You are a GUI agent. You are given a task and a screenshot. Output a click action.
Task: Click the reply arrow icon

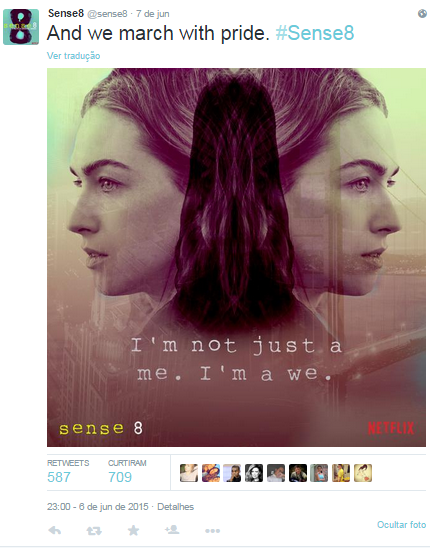(x=55, y=531)
